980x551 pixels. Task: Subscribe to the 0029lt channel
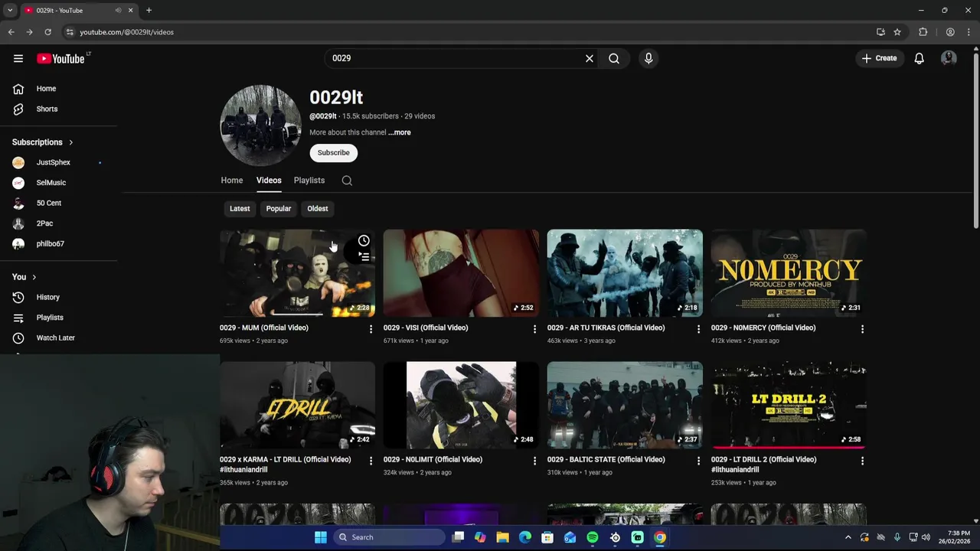coord(334,152)
